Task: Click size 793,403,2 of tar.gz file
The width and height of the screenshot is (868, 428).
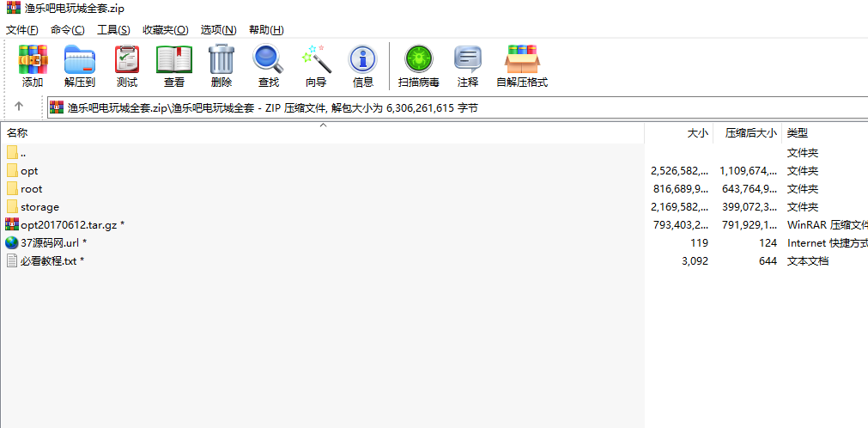Action: (x=680, y=224)
